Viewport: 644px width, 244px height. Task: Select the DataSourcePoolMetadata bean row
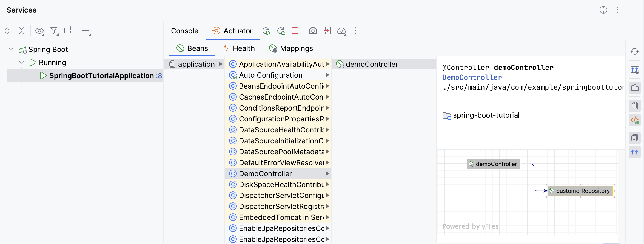pos(278,152)
